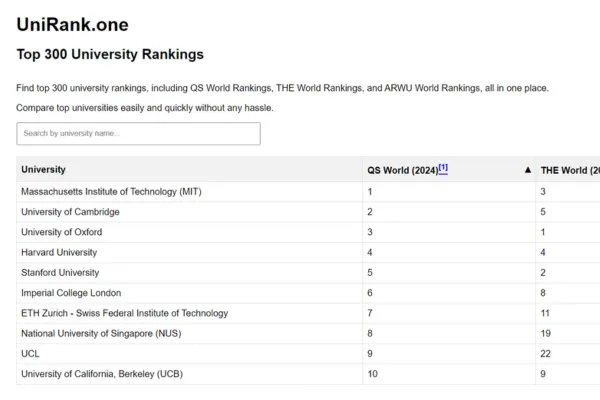Click National University of Singapore (NUS)

(x=114, y=333)
